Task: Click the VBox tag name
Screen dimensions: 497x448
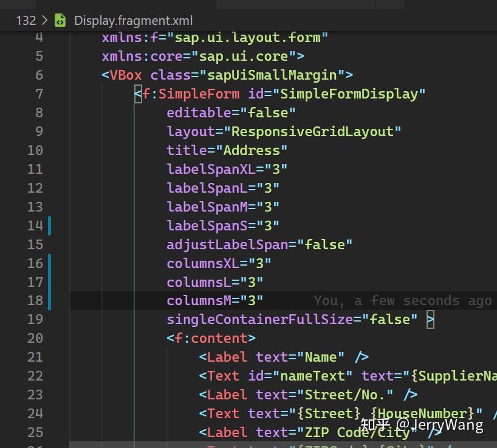Action: click(126, 75)
